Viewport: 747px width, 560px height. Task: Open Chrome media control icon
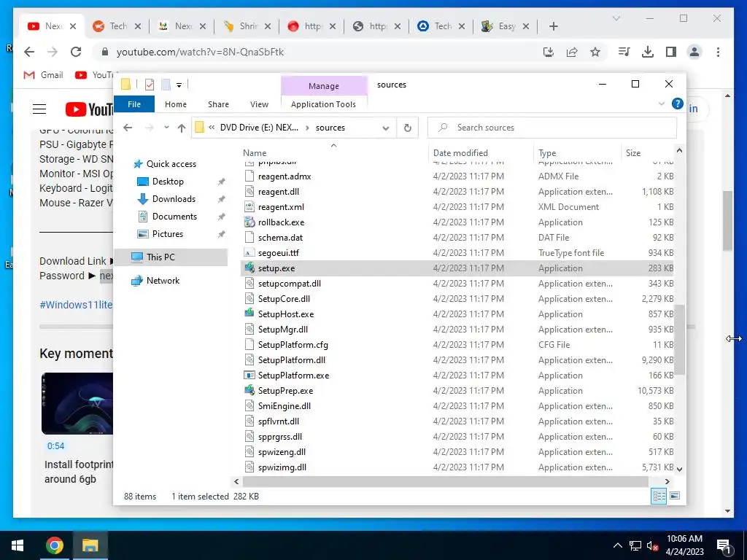[x=624, y=52]
